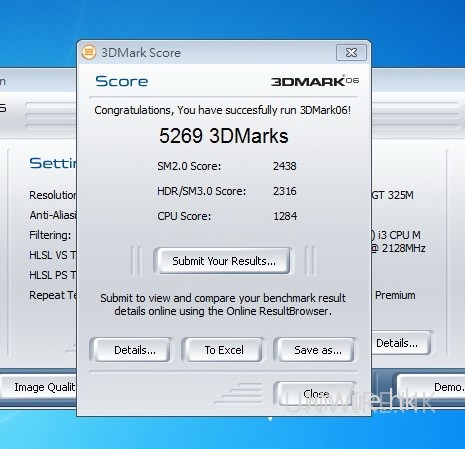The image size is (465, 449).
Task: Export results with To Excel button
Action: point(224,350)
